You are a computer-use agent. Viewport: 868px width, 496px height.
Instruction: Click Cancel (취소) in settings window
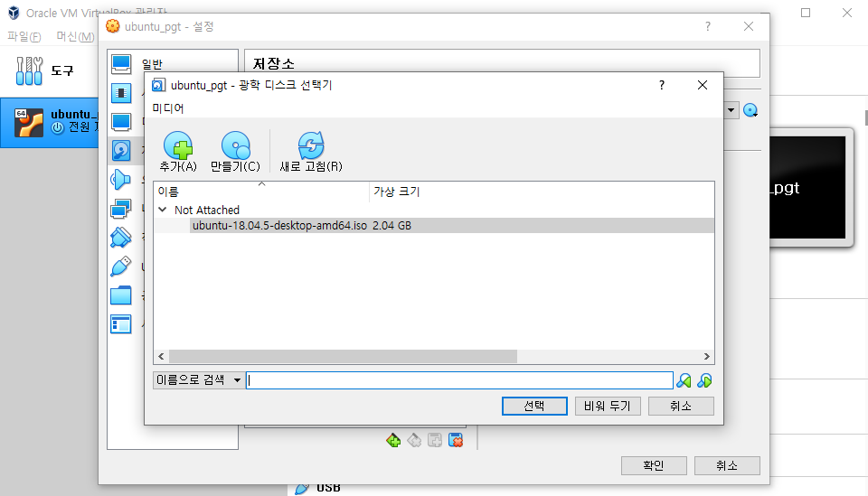(727, 465)
